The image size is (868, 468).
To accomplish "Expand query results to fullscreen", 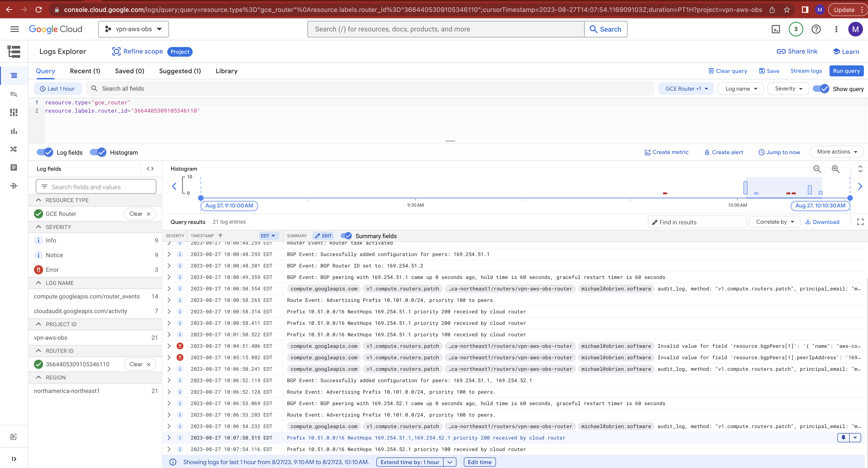I will [x=860, y=222].
